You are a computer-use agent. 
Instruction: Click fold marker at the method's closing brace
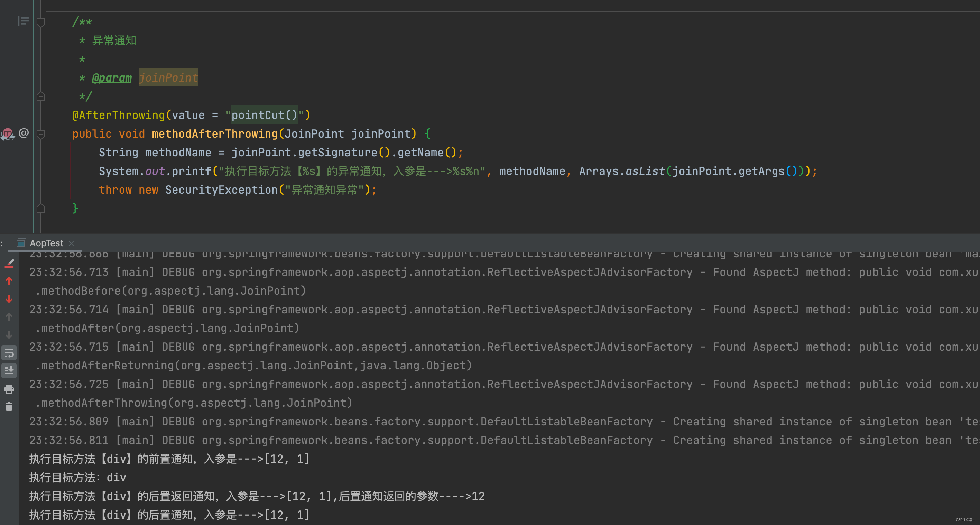pos(41,209)
